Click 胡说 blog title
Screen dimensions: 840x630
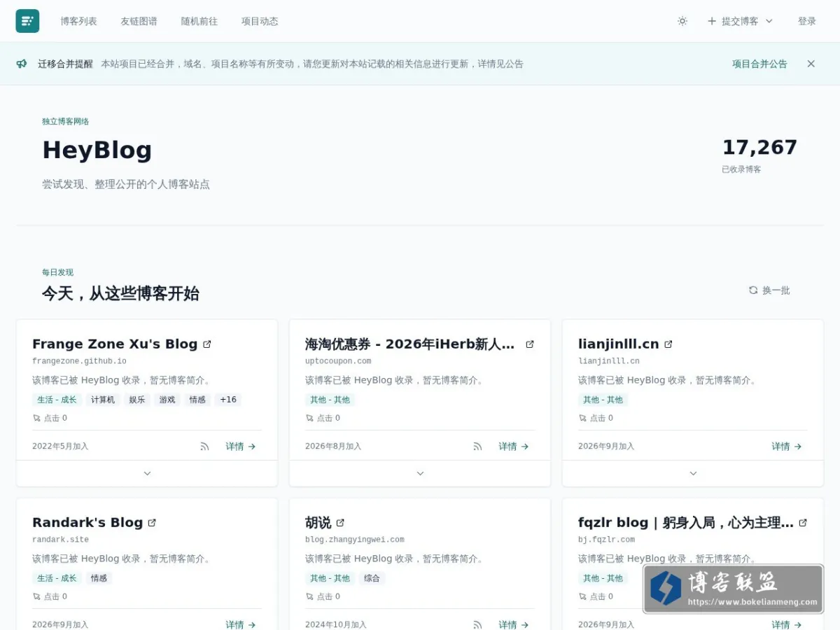(x=318, y=522)
